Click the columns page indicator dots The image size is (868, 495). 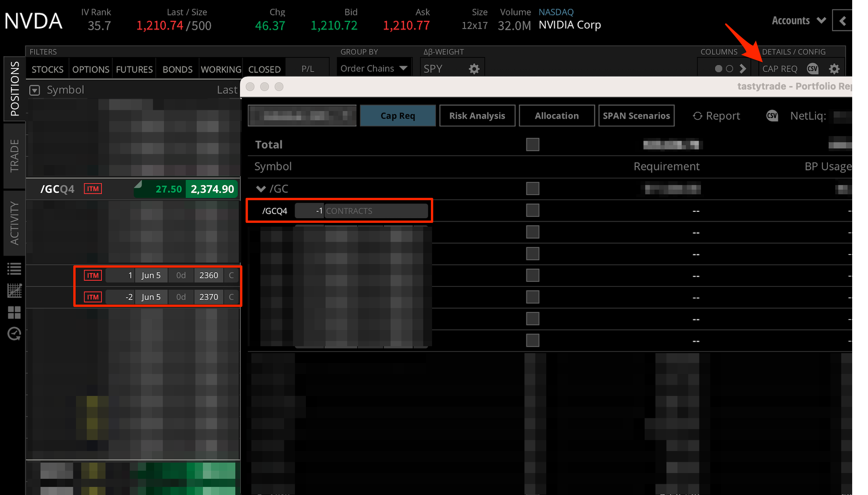tap(724, 69)
